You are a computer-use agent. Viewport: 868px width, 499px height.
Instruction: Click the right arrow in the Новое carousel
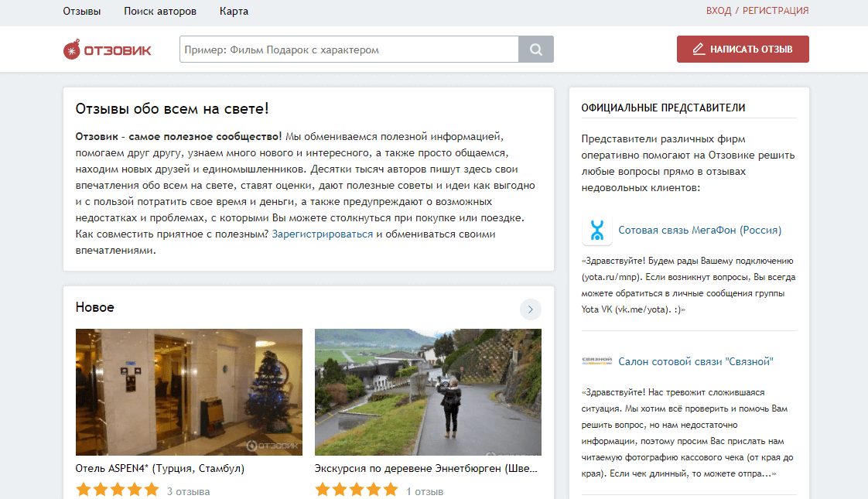[531, 309]
